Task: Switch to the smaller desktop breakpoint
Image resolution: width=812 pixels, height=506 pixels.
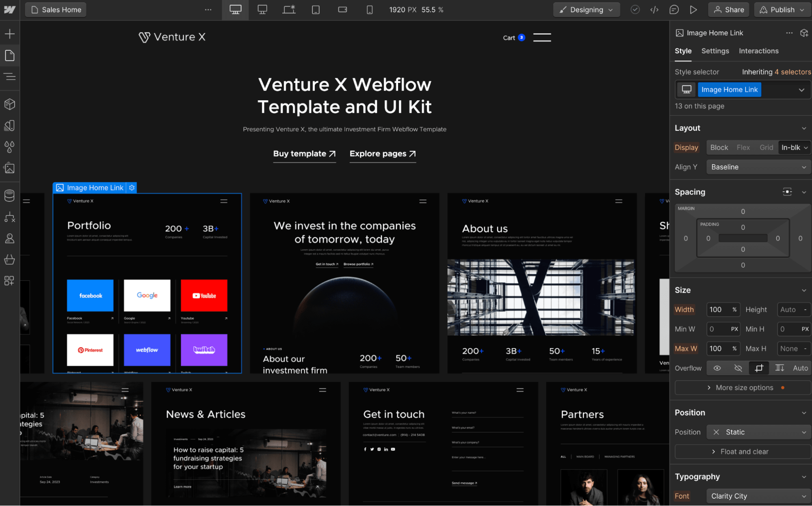Action: [262, 10]
